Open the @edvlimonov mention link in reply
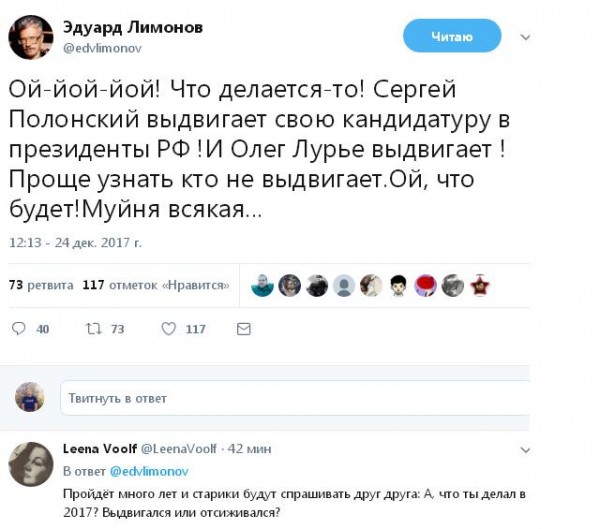 click(149, 471)
